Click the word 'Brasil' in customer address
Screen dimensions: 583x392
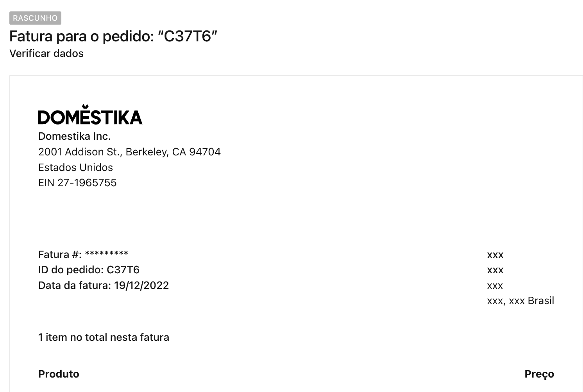tap(541, 301)
